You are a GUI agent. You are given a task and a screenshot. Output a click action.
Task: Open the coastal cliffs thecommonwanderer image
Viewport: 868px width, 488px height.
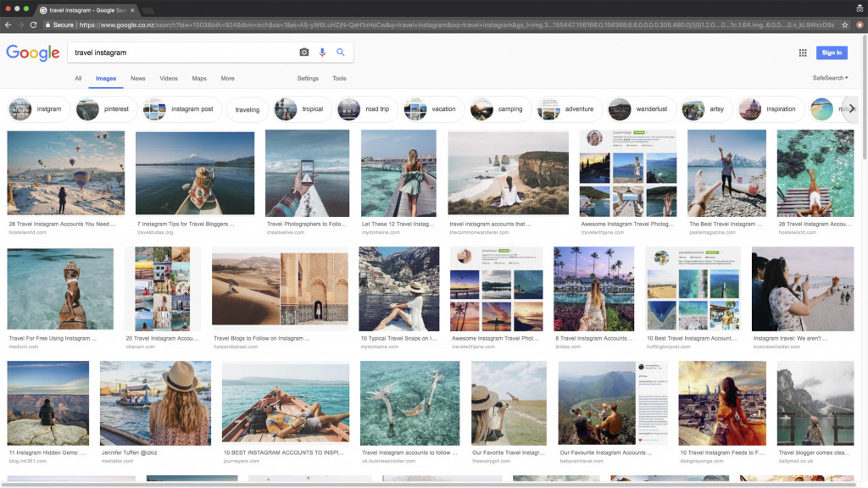tap(509, 173)
